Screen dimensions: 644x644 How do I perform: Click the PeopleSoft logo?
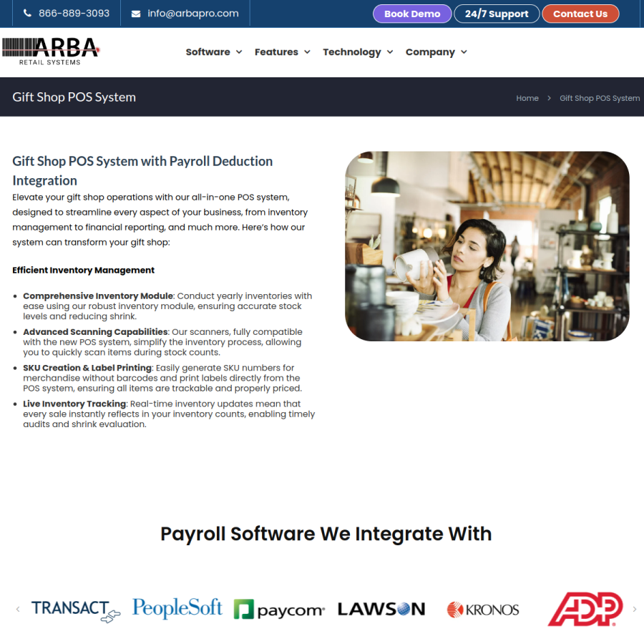pos(177,608)
